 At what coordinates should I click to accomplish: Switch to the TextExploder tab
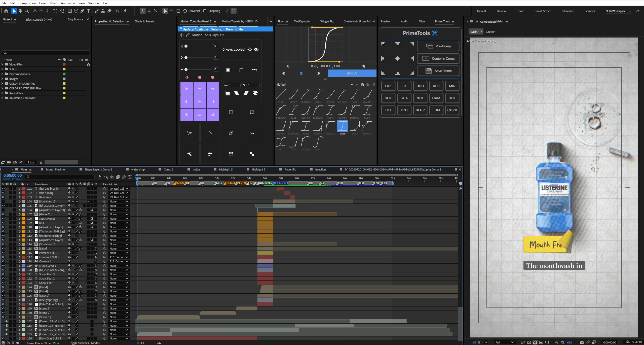click(x=302, y=21)
